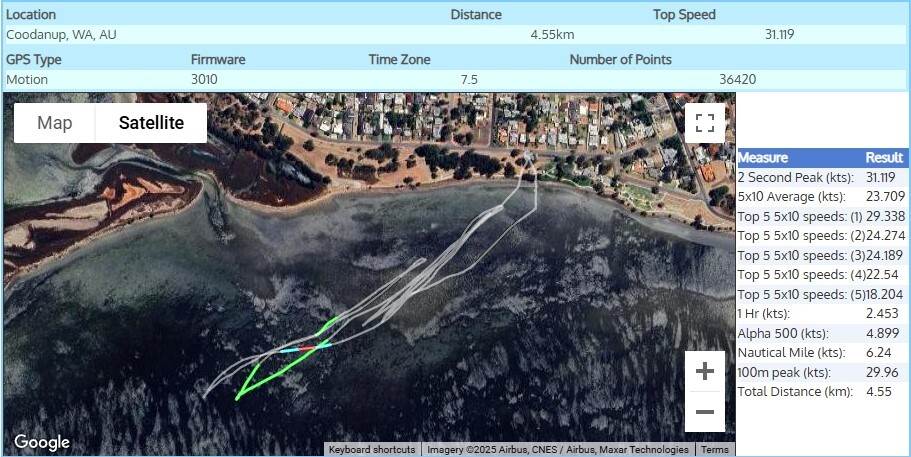Click the Result column header
The height and width of the screenshot is (457, 911).
tap(884, 158)
